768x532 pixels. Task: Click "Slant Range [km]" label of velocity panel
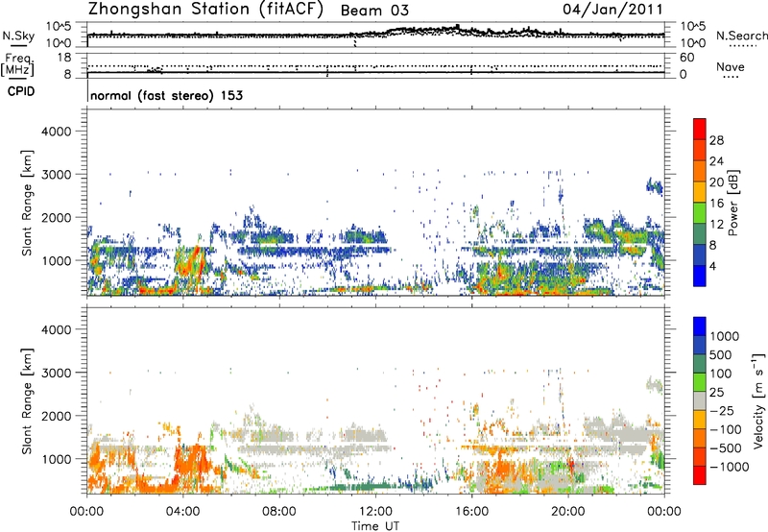pos(27,400)
